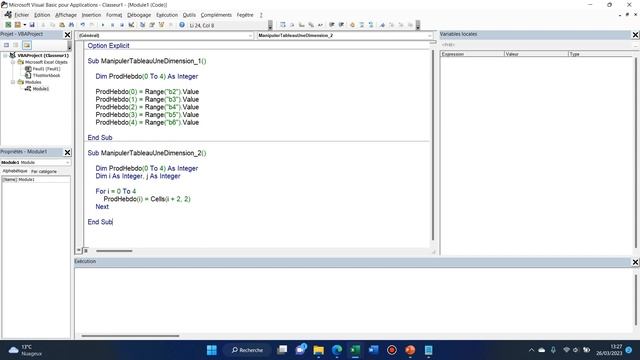Open the Insertion menu
This screenshot has height=360, width=640.
pyautogui.click(x=91, y=15)
